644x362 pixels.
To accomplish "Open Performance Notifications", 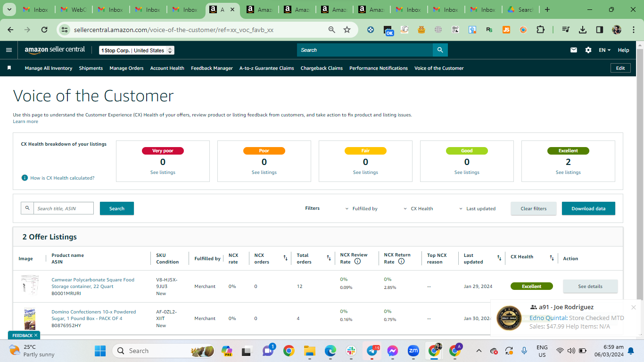I will click(379, 68).
